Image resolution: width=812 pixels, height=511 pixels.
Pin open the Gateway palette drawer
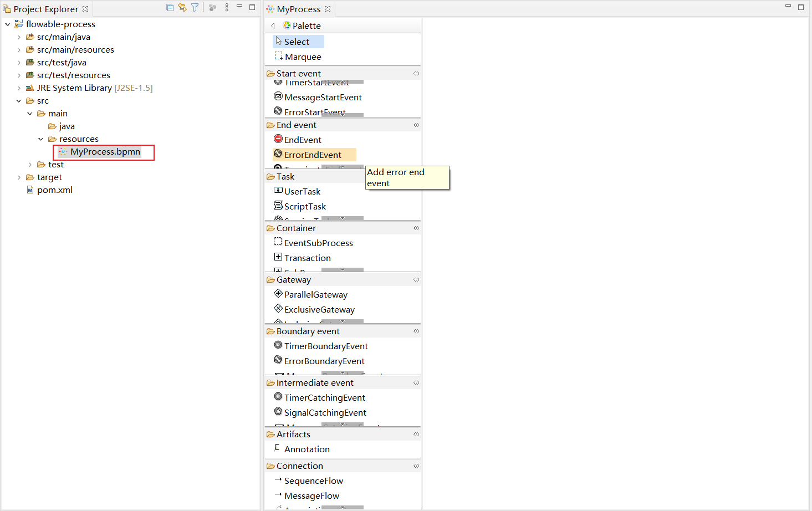point(416,279)
